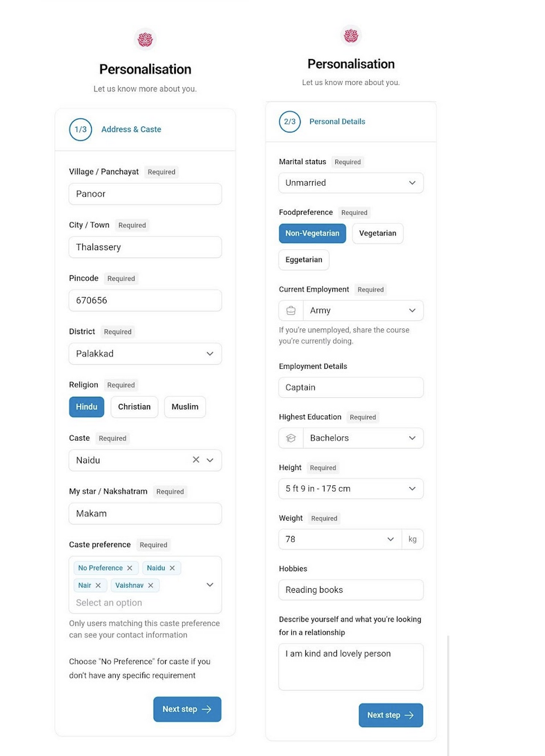Click the briefcase icon beside Army
545x756 pixels.
(x=291, y=310)
